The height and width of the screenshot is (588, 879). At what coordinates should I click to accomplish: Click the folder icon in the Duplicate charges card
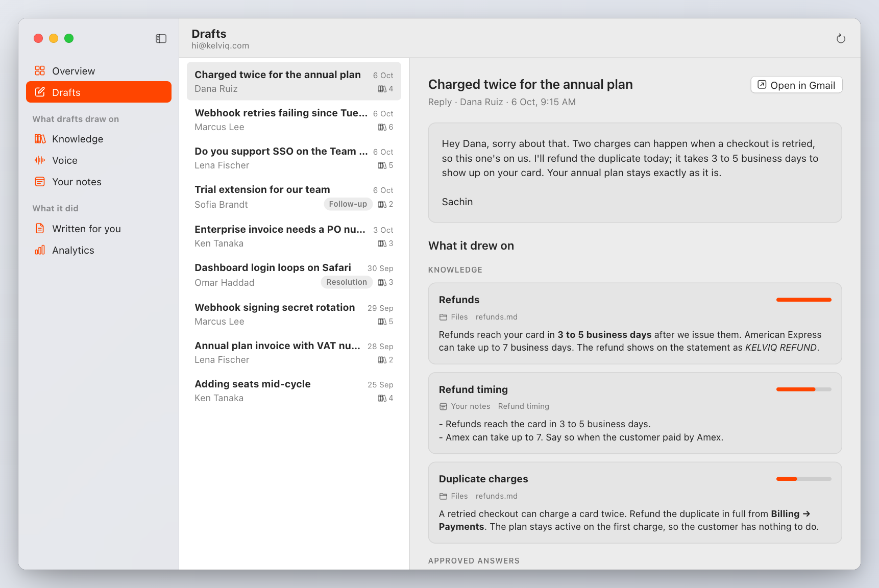443,496
